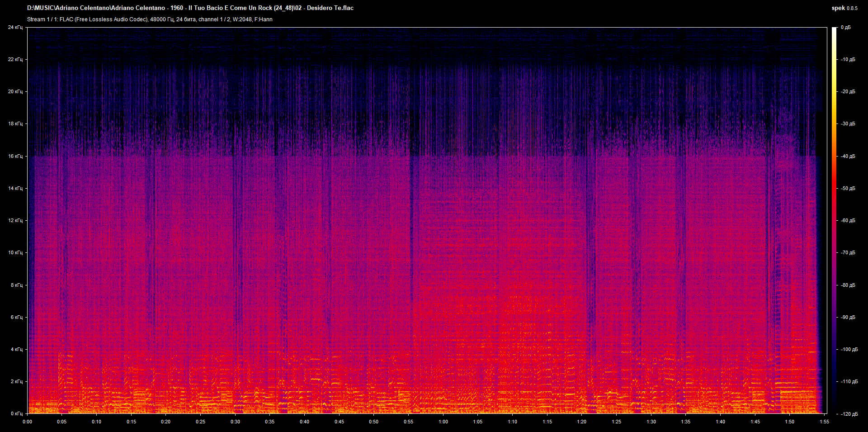Click the dB color gradient legend bar
Viewport: 868px width, 432px height.
[x=834, y=220]
